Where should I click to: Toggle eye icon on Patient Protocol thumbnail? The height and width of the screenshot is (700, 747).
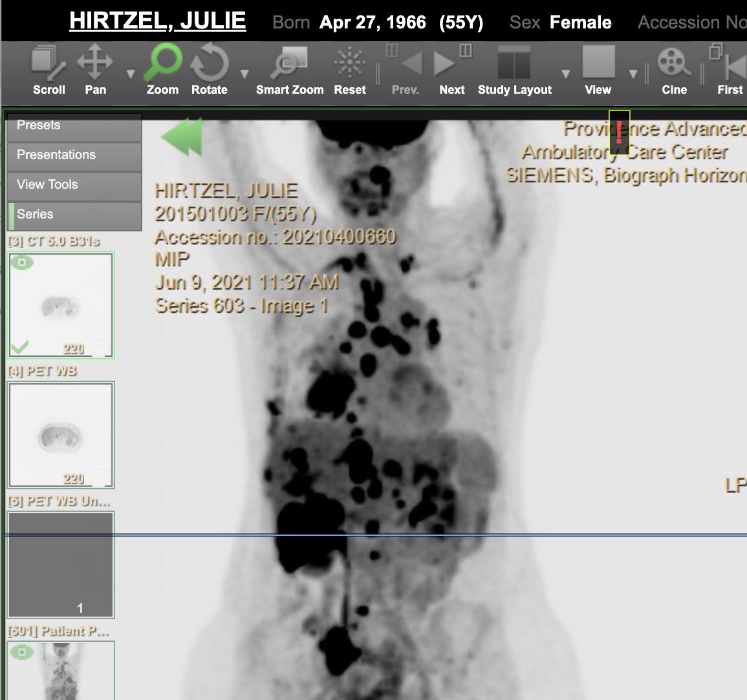pos(22,652)
